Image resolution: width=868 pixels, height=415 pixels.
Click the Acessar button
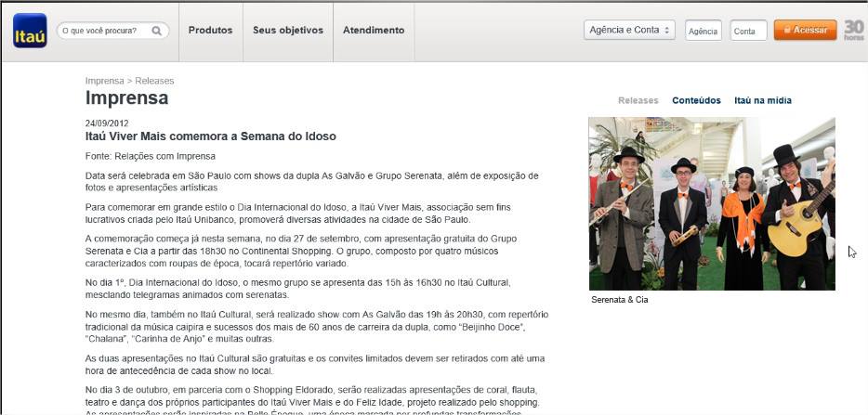pyautogui.click(x=806, y=30)
